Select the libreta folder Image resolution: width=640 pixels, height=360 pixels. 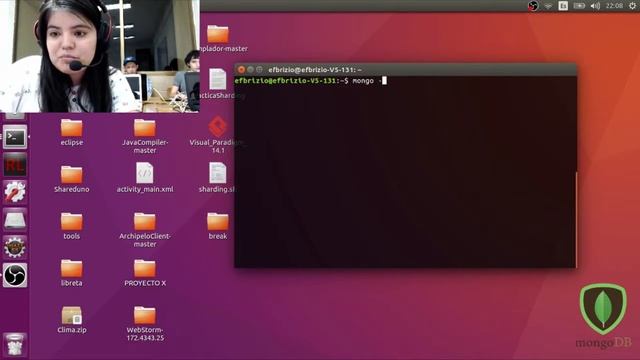pyautogui.click(x=71, y=273)
